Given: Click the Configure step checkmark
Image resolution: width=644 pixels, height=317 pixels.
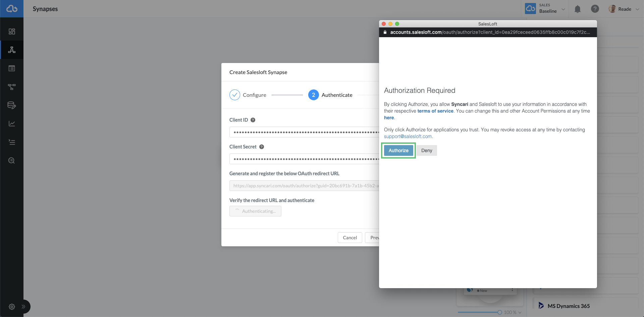Looking at the screenshot, I should (x=235, y=95).
